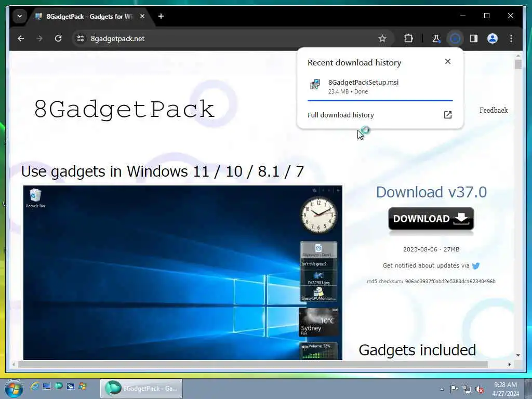Click the md5 checksum text
Viewport: 532px width, 399px height.
pos(431,281)
